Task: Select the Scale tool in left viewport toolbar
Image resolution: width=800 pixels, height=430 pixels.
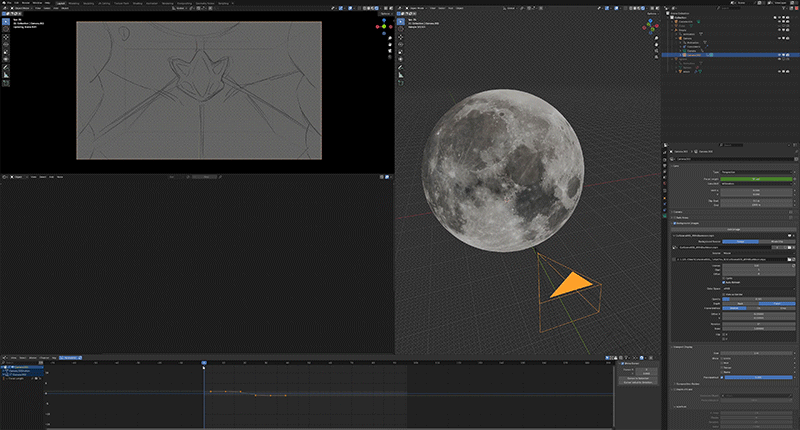Action: [x=6, y=52]
